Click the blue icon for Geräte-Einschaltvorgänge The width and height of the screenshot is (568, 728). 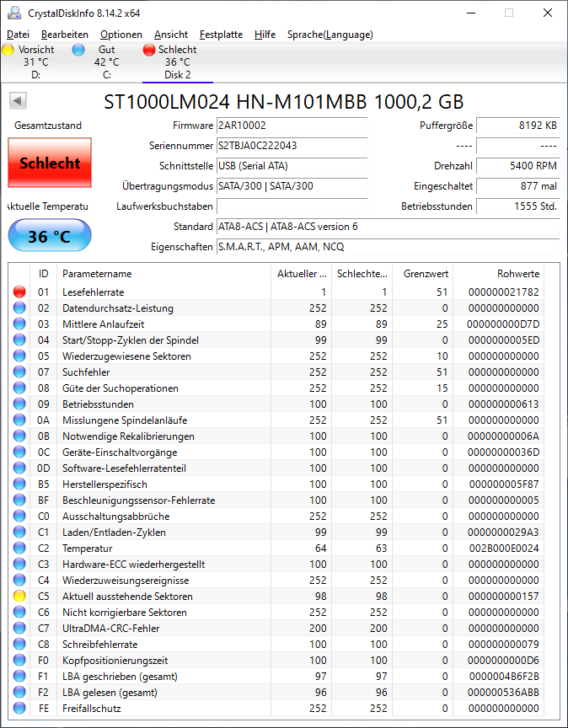pos(19,452)
